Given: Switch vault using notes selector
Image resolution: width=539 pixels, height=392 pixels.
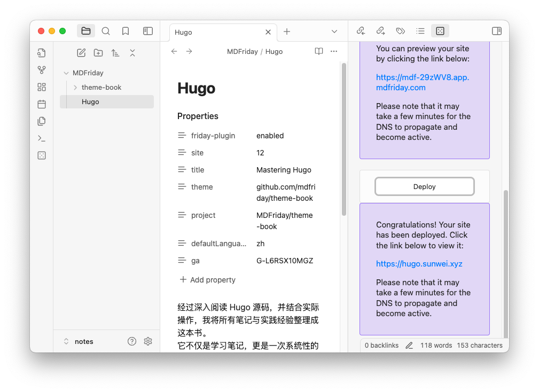Looking at the screenshot, I should (79, 341).
